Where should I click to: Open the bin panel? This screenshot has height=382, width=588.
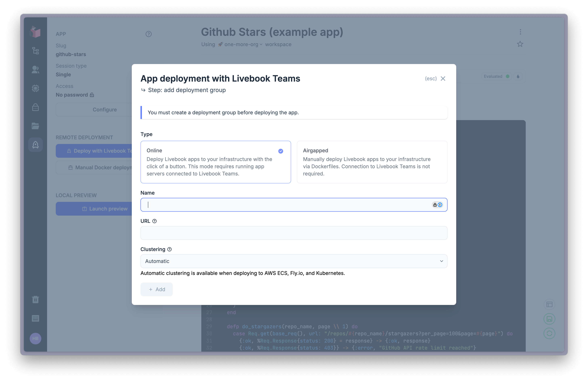(x=35, y=299)
